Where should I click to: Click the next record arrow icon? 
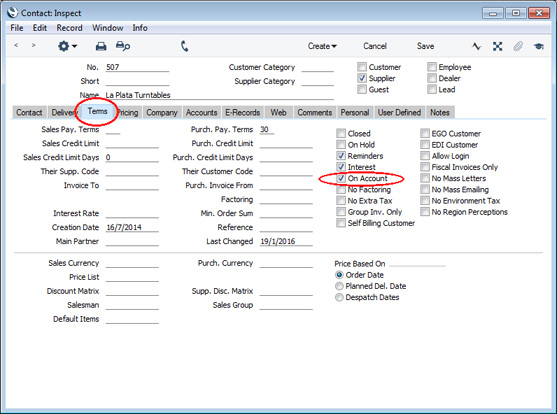[33, 45]
